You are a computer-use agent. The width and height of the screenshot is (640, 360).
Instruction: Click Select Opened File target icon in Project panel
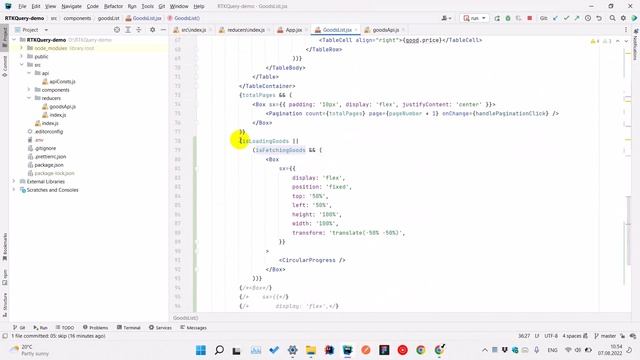[x=117, y=30]
